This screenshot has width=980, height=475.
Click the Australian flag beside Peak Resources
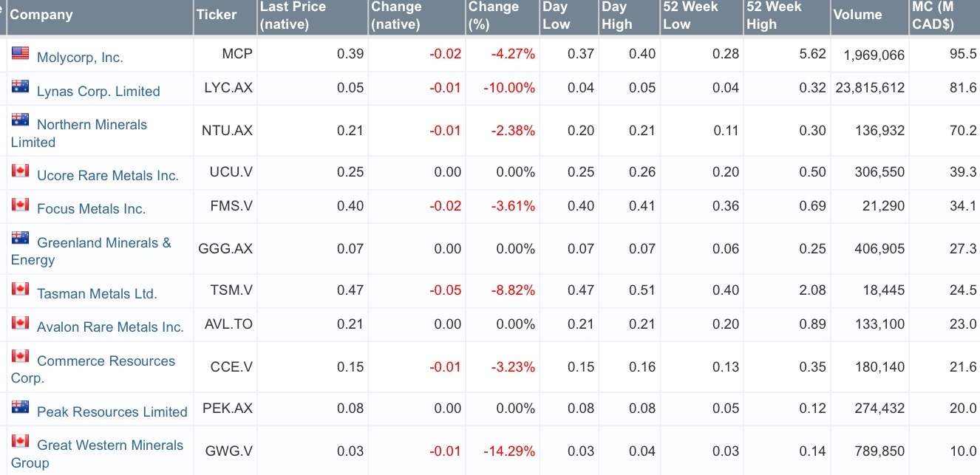(20, 408)
